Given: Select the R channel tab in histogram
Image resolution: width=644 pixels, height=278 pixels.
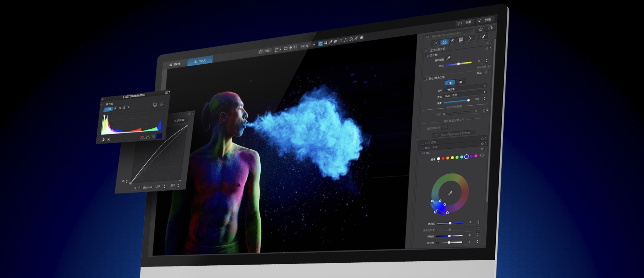Looking at the screenshot, I should coord(115,109).
